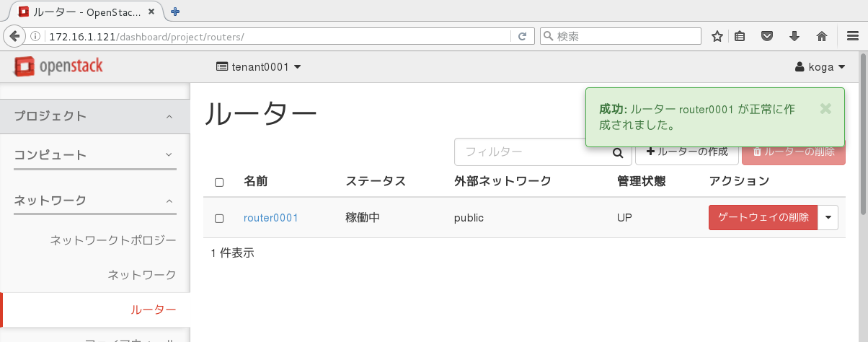868x342 pixels.
Task: Click the ルーターの作成 button
Action: click(x=686, y=152)
